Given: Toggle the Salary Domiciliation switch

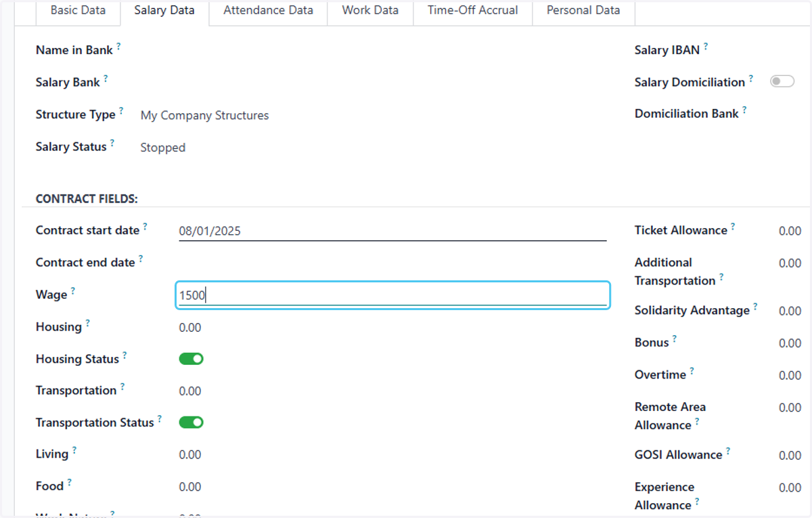Looking at the screenshot, I should click(x=782, y=81).
